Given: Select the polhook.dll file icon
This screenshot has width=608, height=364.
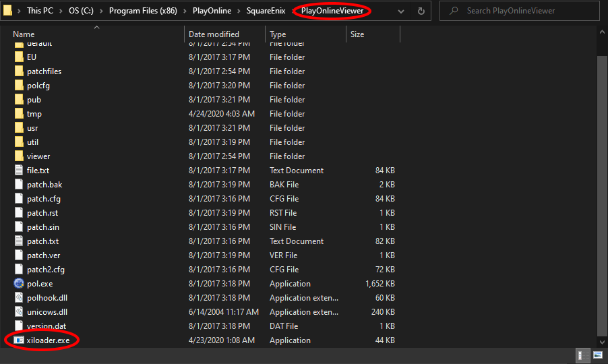Looking at the screenshot, I should tap(19, 298).
